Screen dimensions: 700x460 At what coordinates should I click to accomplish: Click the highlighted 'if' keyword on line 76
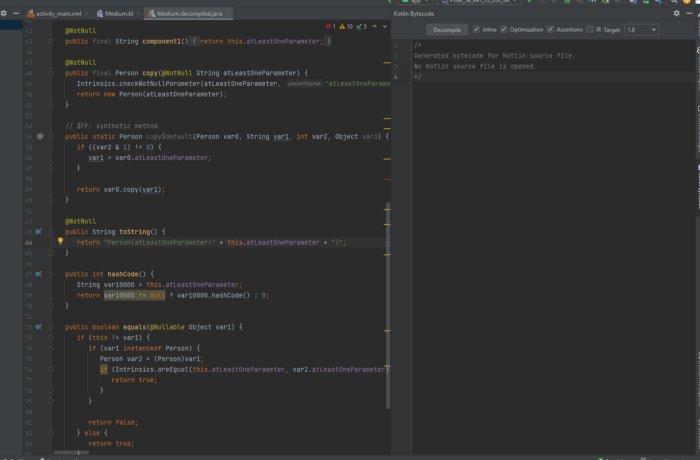point(104,370)
